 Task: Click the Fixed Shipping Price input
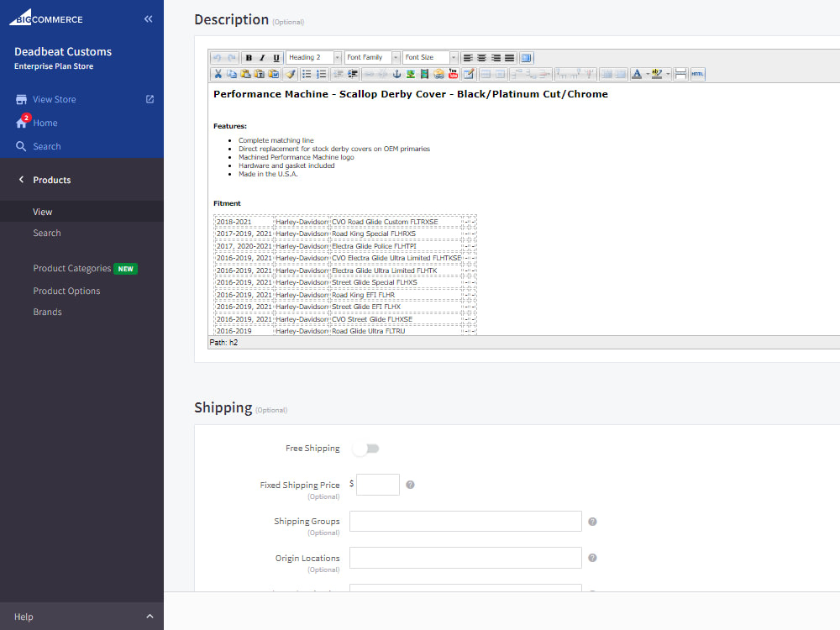point(378,485)
